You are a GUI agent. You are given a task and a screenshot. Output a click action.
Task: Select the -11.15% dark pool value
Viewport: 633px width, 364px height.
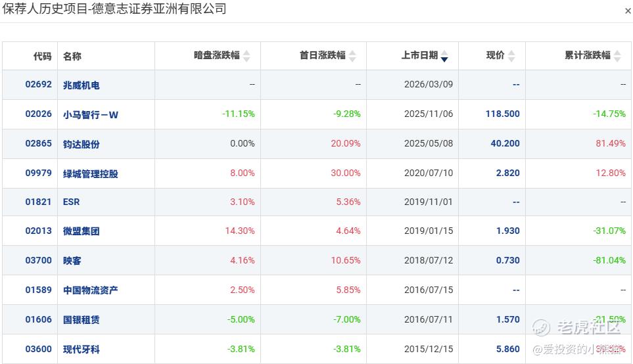tap(239, 114)
